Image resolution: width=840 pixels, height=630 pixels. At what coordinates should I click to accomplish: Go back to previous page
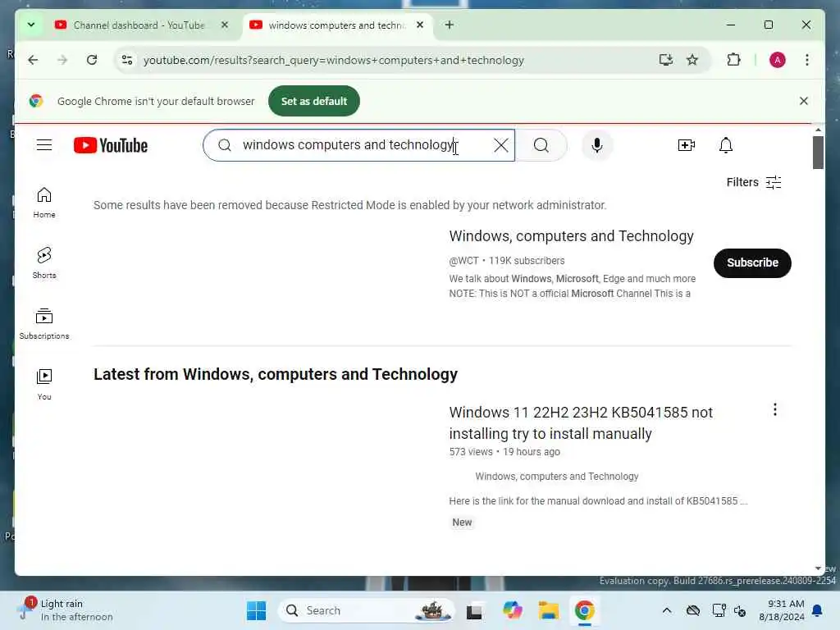(x=33, y=60)
